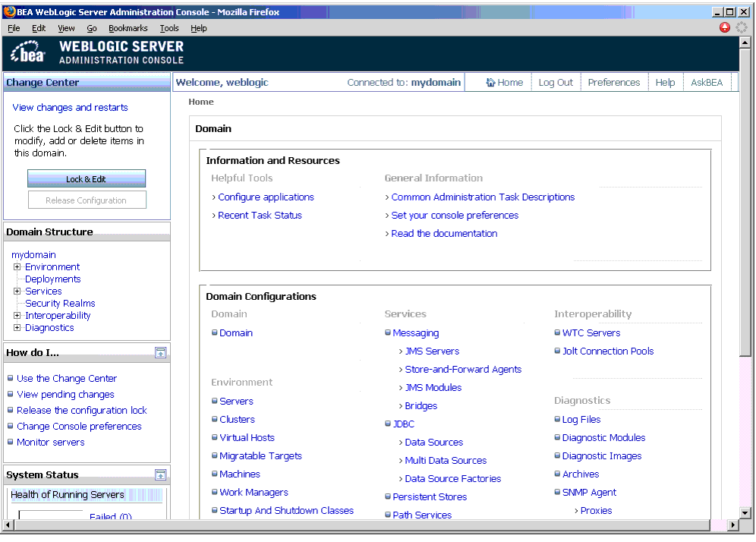Click bullet icon beside View pending changes

point(10,394)
